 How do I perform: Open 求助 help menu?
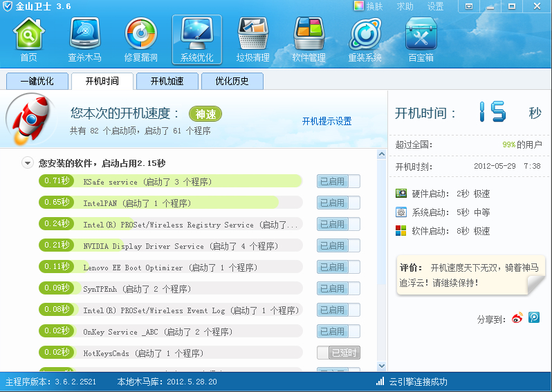coord(405,6)
